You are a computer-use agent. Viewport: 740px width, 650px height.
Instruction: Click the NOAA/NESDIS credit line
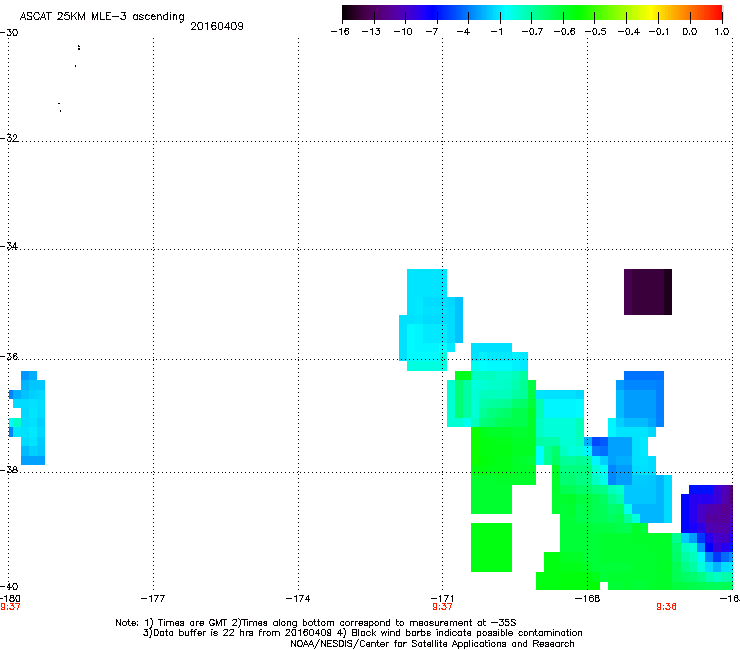click(432, 644)
